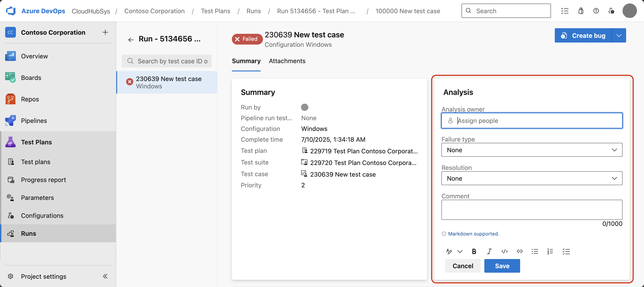Open Pipelines from the sidebar
This screenshot has height=287, width=644.
(34, 120)
